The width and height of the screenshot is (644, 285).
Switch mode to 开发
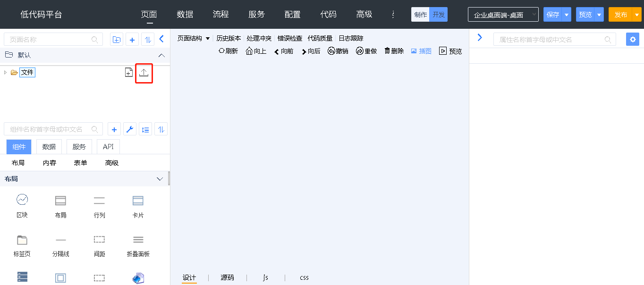(x=438, y=15)
